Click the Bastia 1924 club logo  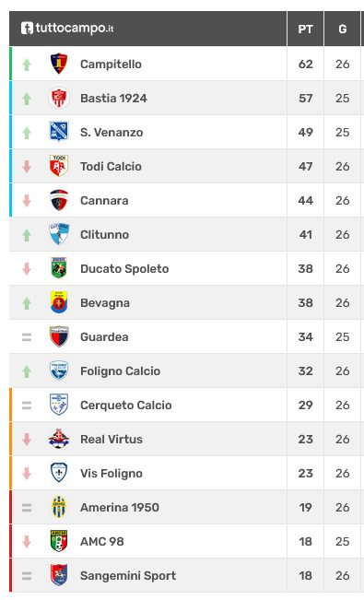(x=59, y=98)
